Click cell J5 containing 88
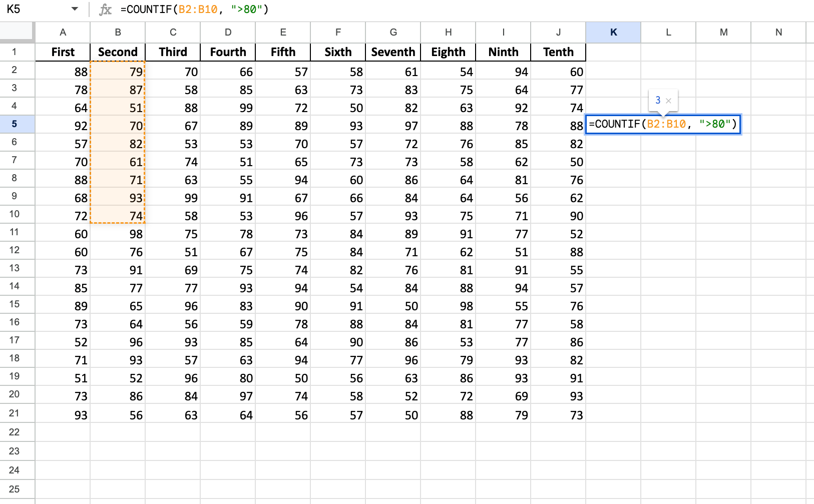Viewport: 814px width, 504px height. coord(558,125)
